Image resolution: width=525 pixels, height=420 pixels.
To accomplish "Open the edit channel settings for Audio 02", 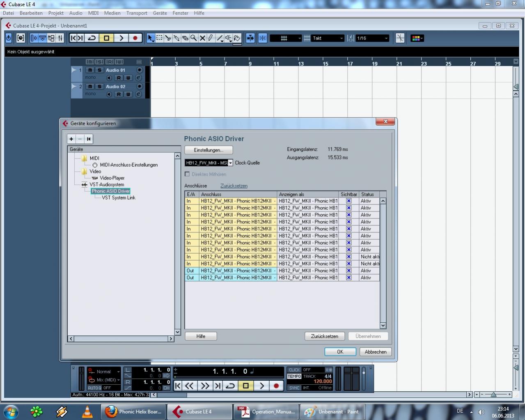I will coord(139,94).
